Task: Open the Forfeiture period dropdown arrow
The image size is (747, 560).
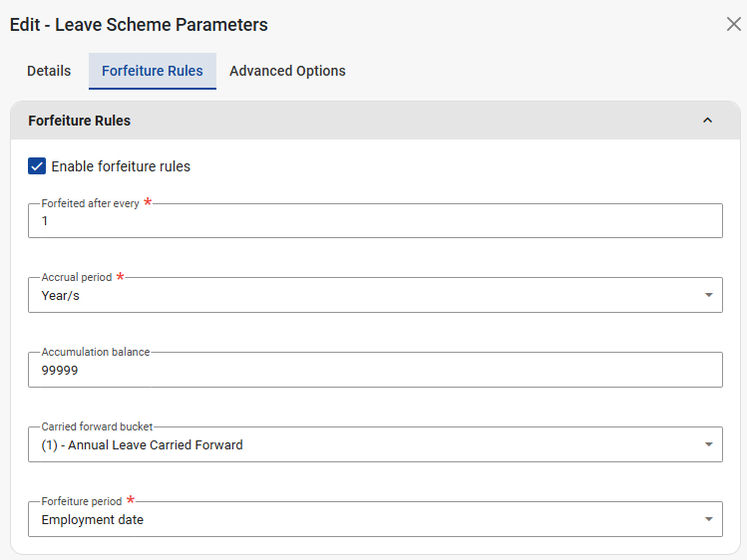Action: [x=708, y=519]
